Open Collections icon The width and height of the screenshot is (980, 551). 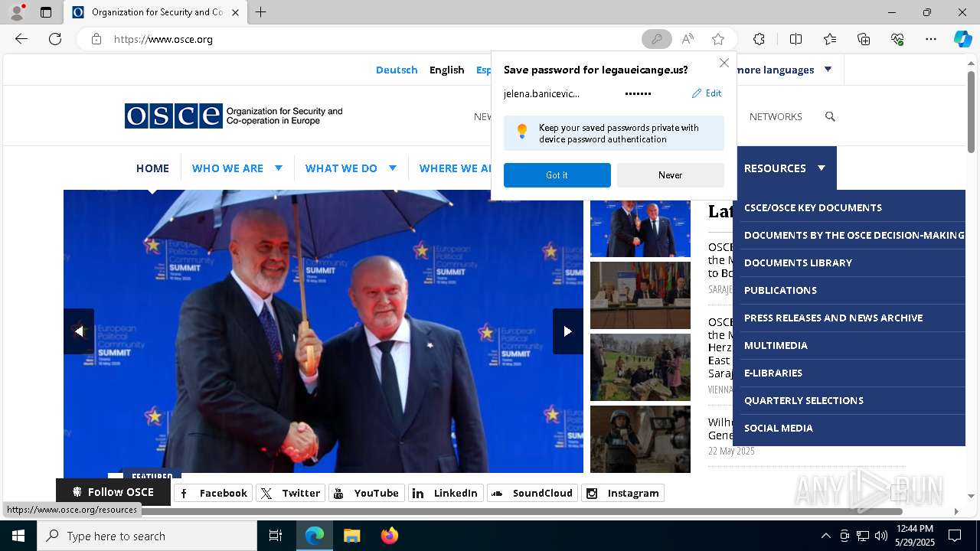point(864,39)
